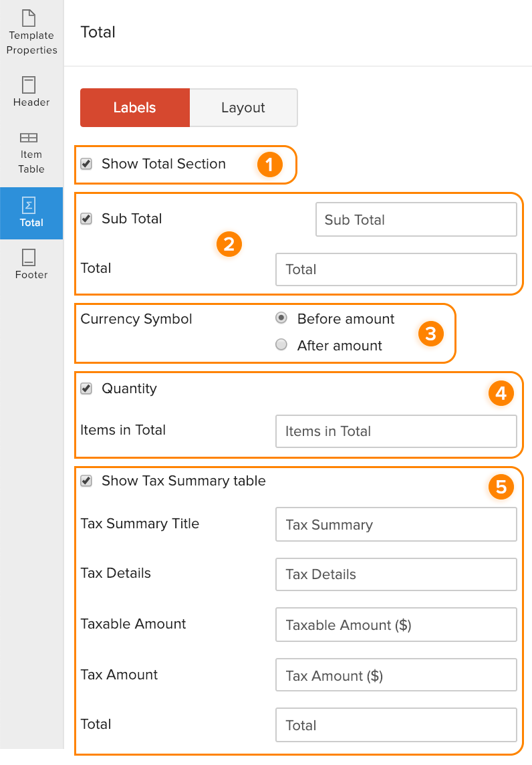Select the Total sigma icon
The height and width of the screenshot is (765, 532).
(x=31, y=205)
